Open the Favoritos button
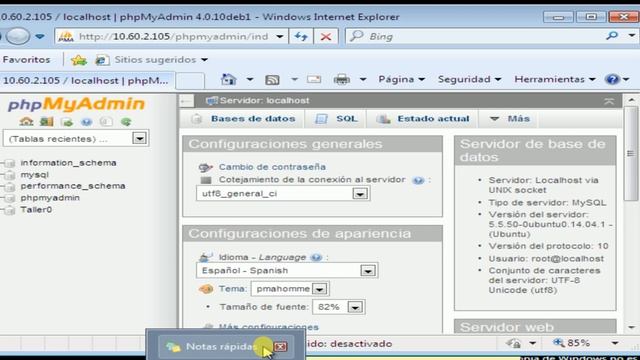The width and height of the screenshot is (640, 360). point(27,60)
